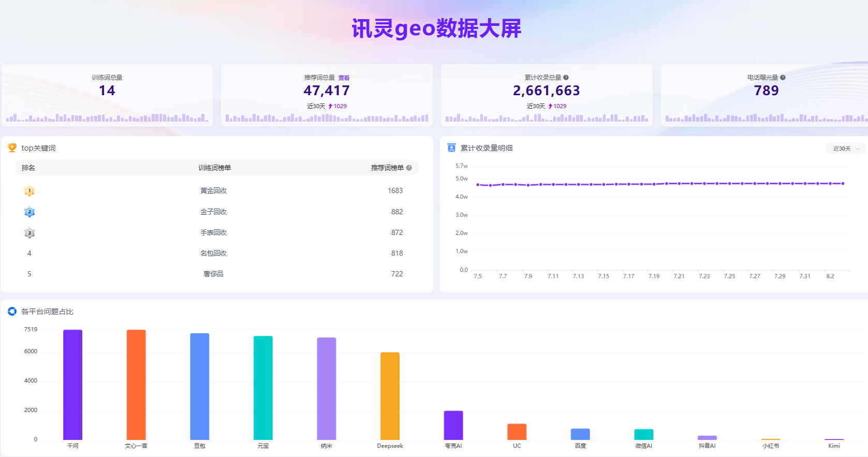Click the blue icon beside 累计收录量明细
This screenshot has height=457, width=868.
pos(451,148)
